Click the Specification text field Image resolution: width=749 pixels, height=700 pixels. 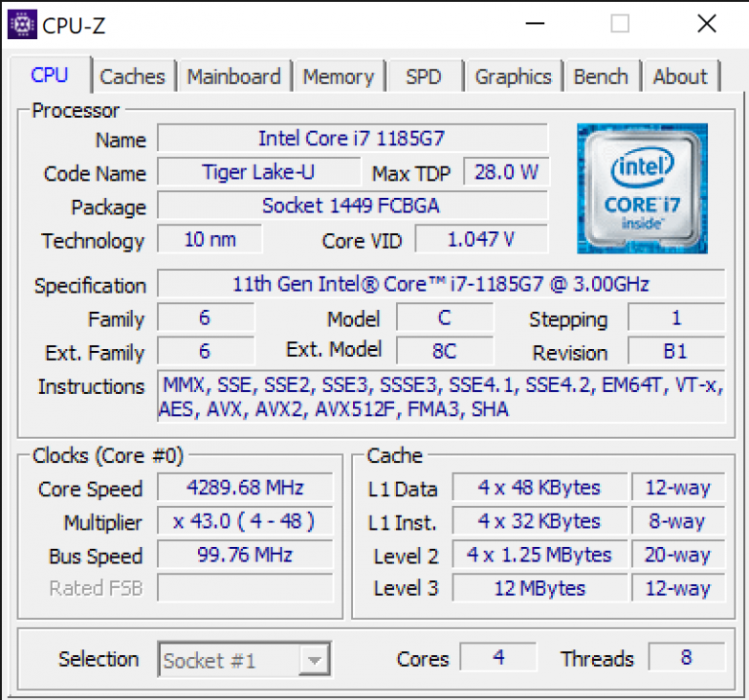[442, 284]
